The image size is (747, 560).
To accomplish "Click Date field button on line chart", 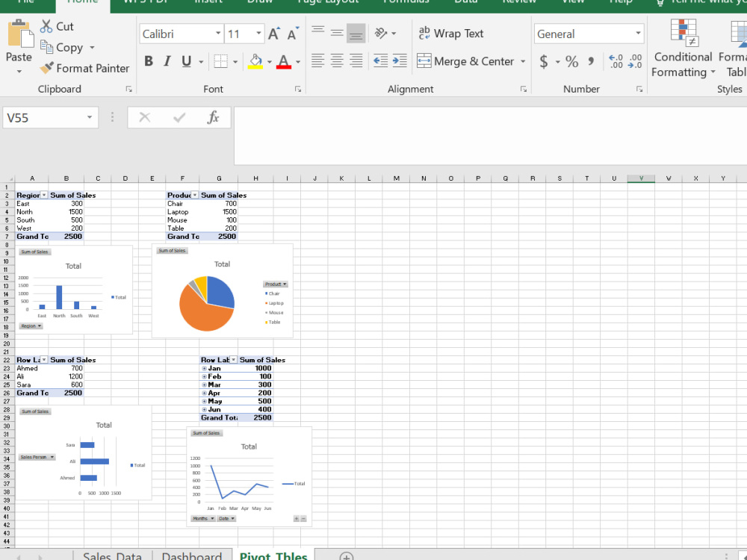I will (x=227, y=519).
